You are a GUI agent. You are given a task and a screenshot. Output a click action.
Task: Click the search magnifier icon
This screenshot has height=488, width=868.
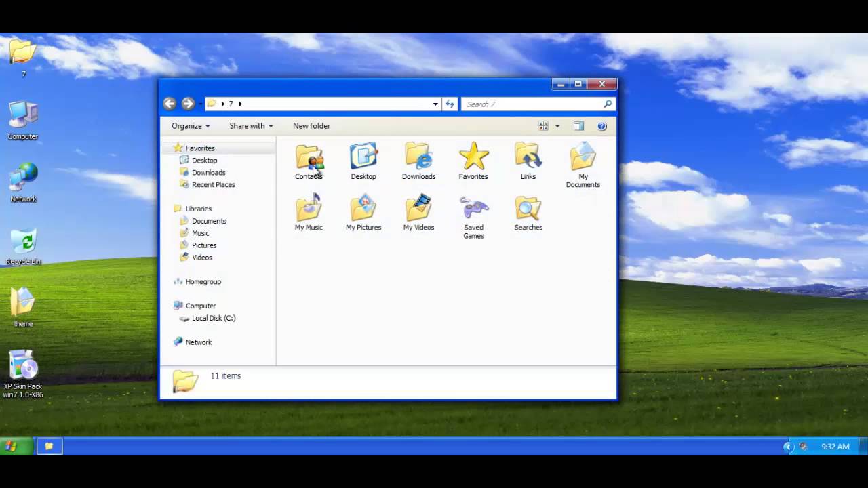(x=608, y=104)
